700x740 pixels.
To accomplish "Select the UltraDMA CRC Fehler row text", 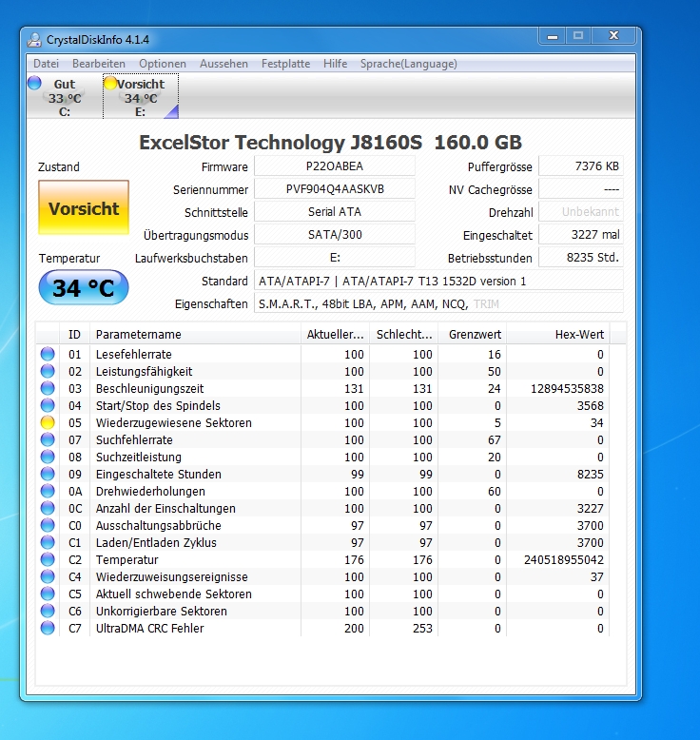I will pos(149,628).
